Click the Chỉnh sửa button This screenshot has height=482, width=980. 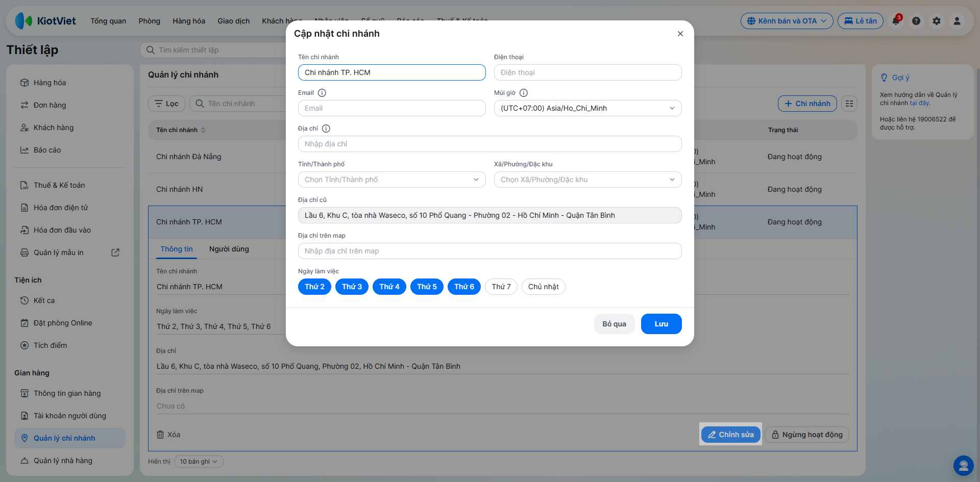730,435
